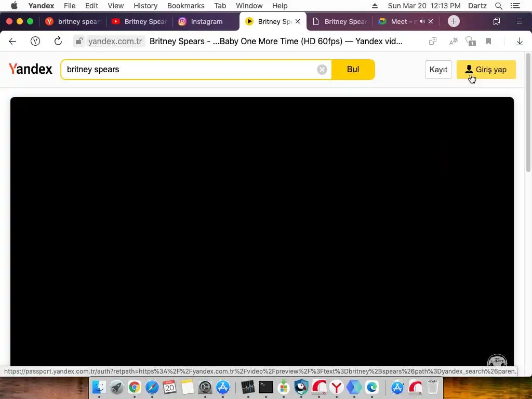Switch to the britney spears Yandex search tab
The height and width of the screenshot is (399, 532).
point(73,21)
